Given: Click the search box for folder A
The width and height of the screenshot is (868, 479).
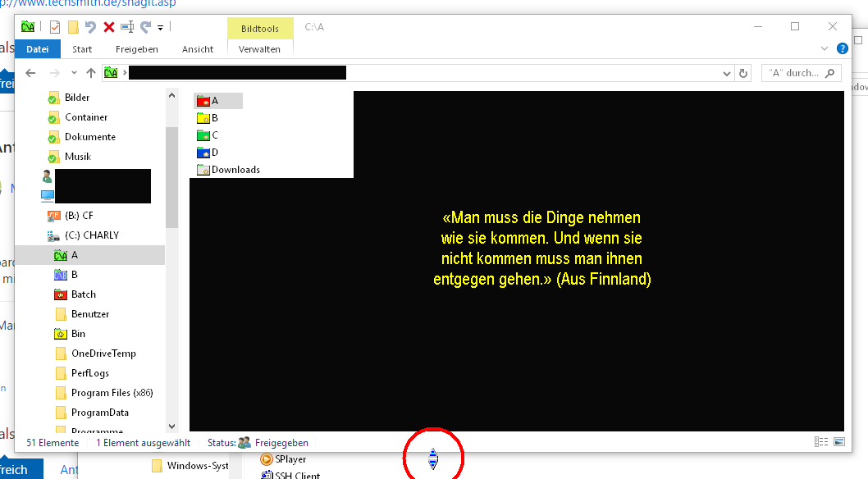Looking at the screenshot, I should tap(802, 73).
